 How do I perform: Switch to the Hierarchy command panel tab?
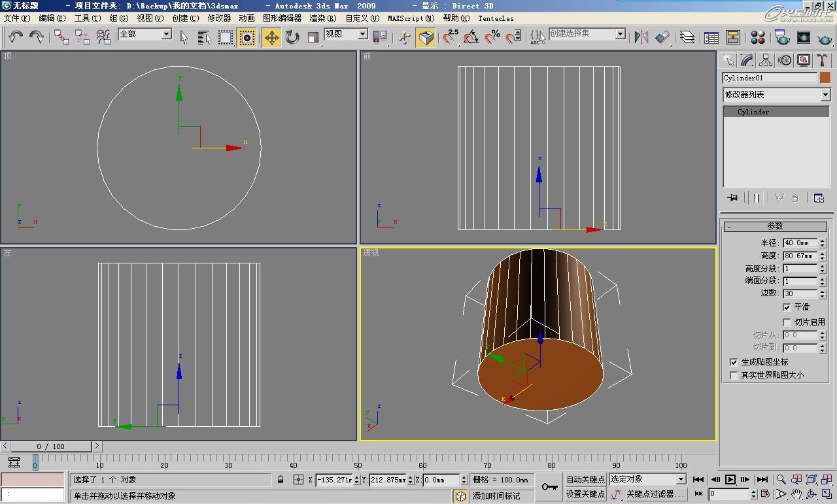tap(766, 61)
